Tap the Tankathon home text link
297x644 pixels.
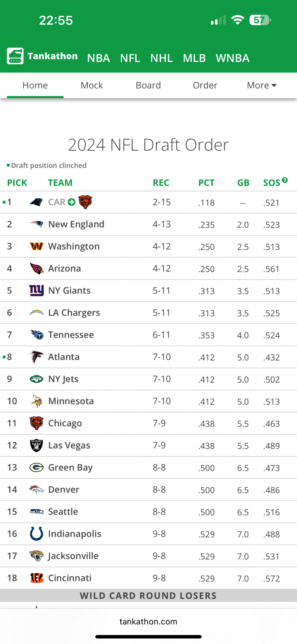tap(53, 56)
